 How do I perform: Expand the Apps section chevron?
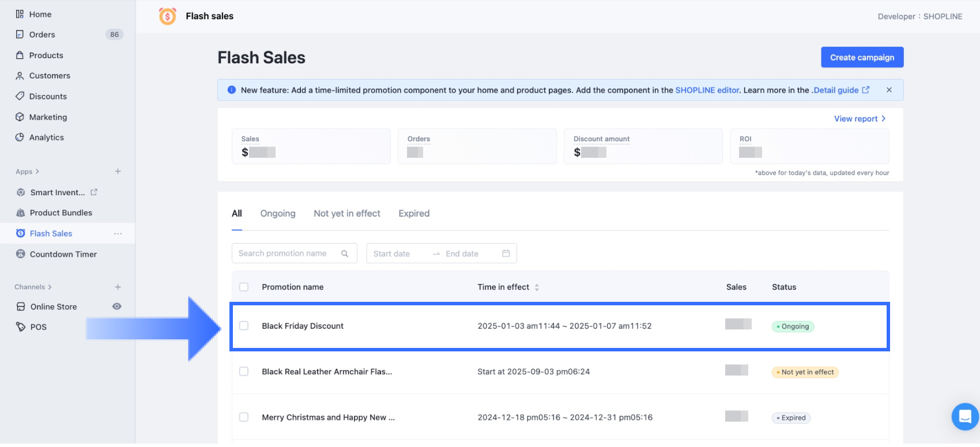37,172
